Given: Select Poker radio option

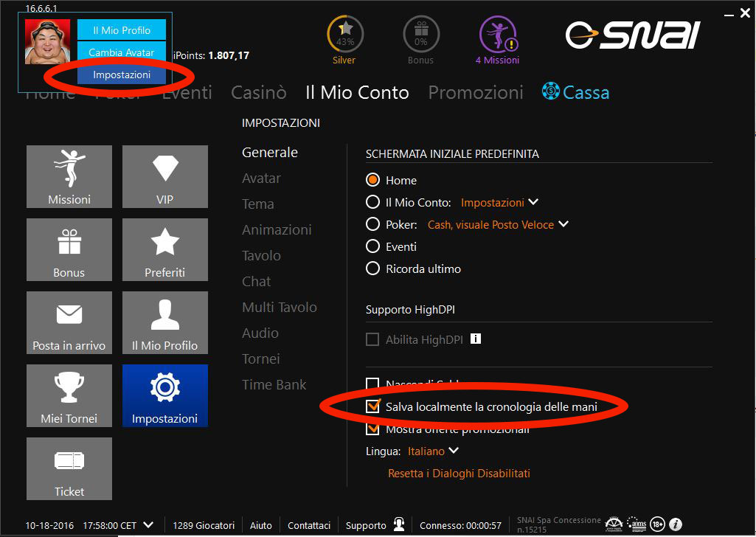Looking at the screenshot, I should pos(372,224).
